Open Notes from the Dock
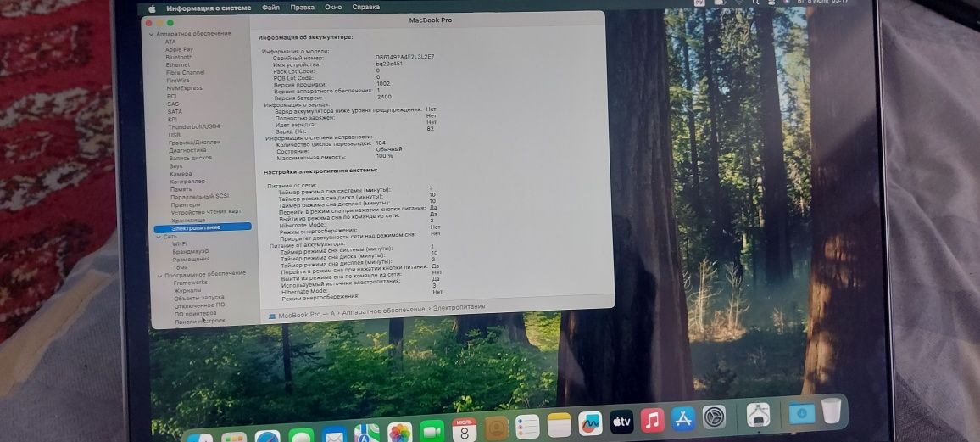The image size is (980, 442). pos(560,425)
